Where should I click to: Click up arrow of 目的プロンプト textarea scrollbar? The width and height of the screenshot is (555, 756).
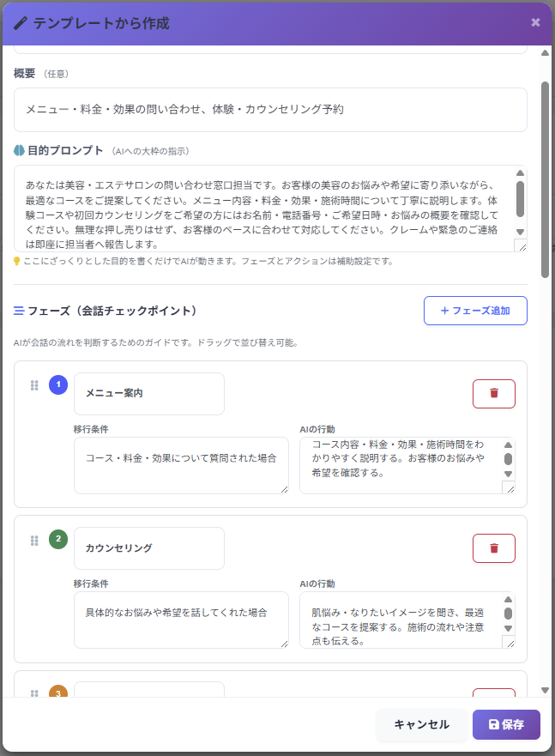click(521, 173)
